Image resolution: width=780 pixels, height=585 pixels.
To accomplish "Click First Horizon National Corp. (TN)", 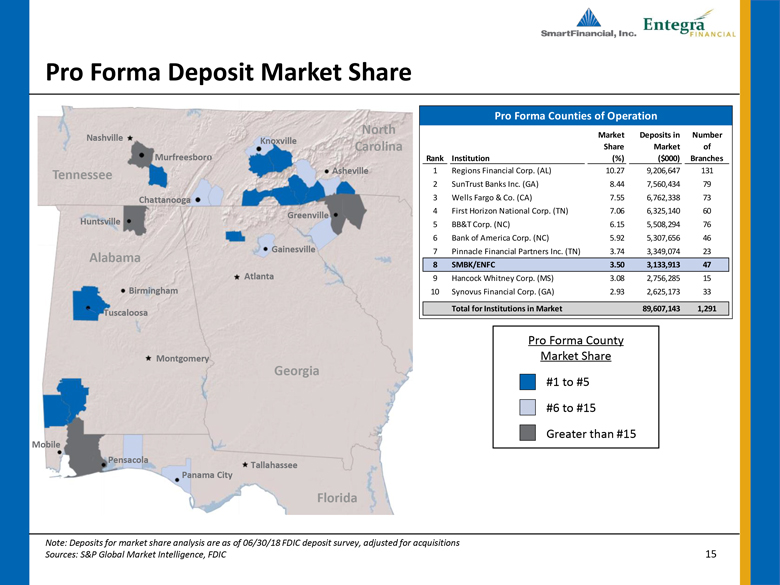I will tap(509, 211).
